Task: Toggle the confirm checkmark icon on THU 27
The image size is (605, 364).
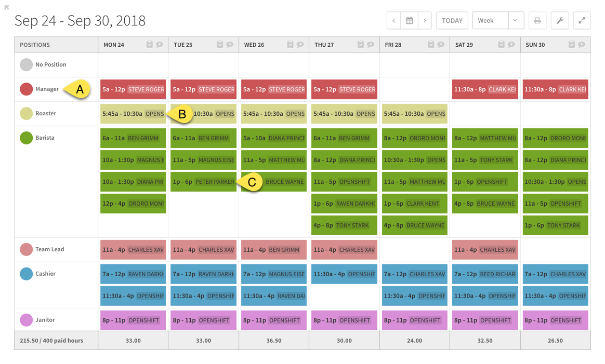Action: click(x=361, y=45)
